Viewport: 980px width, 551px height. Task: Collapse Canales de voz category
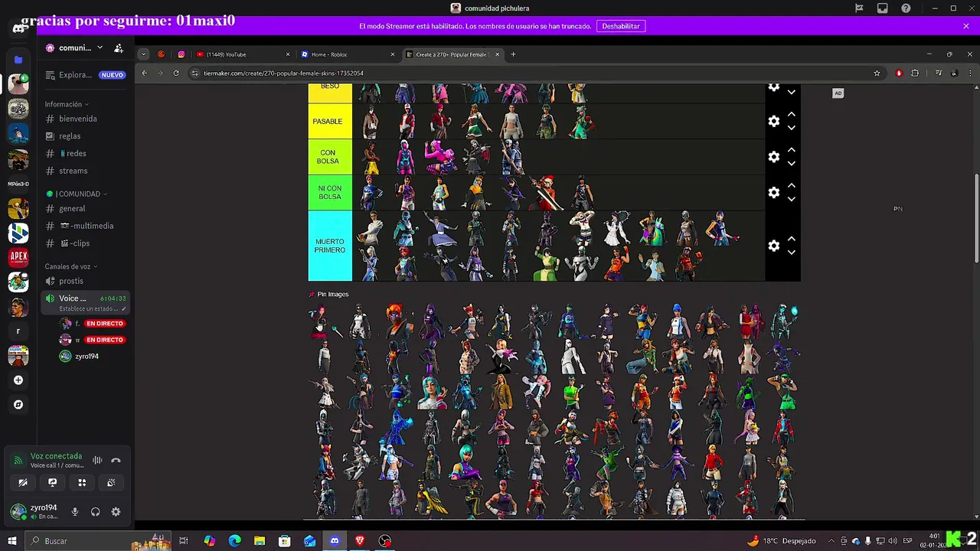[70, 266]
